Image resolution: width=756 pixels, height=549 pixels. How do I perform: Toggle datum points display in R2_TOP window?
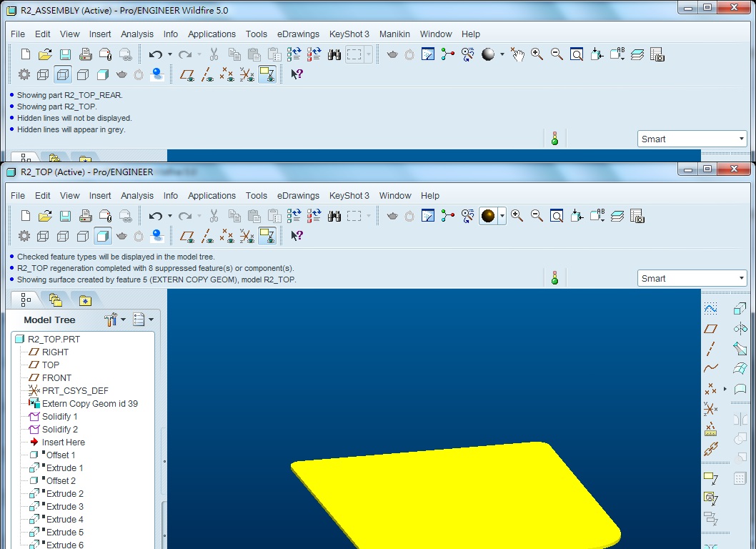point(227,236)
